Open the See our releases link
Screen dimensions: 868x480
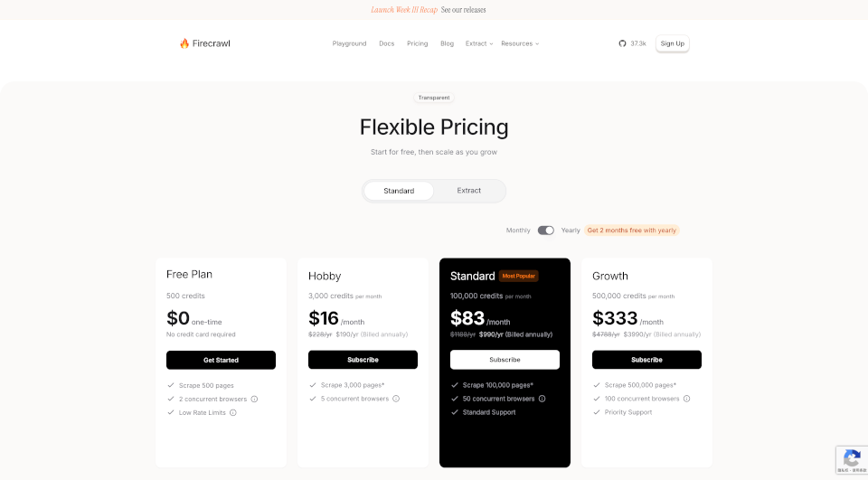463,10
